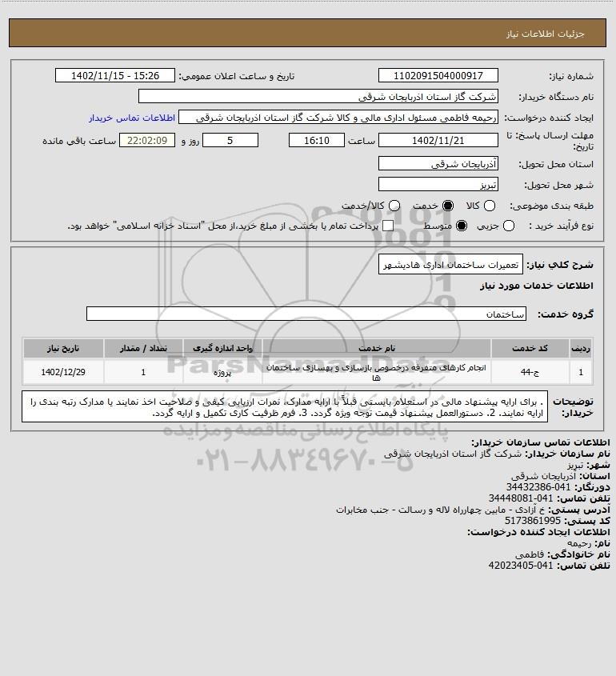
Task: Click the تعداد / مقدار column header
Action: pyautogui.click(x=143, y=348)
